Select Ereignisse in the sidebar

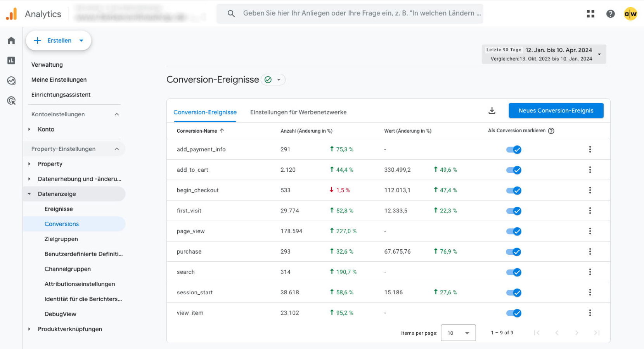pyautogui.click(x=59, y=209)
